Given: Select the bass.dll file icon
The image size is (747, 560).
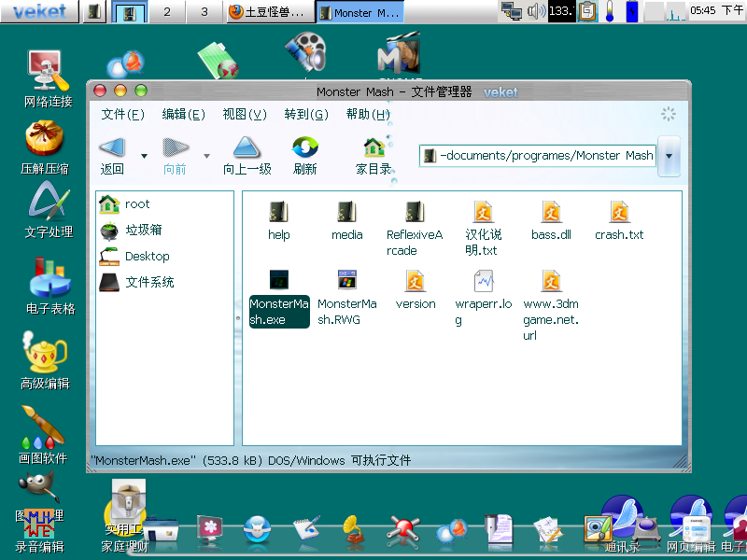Looking at the screenshot, I should [x=551, y=213].
